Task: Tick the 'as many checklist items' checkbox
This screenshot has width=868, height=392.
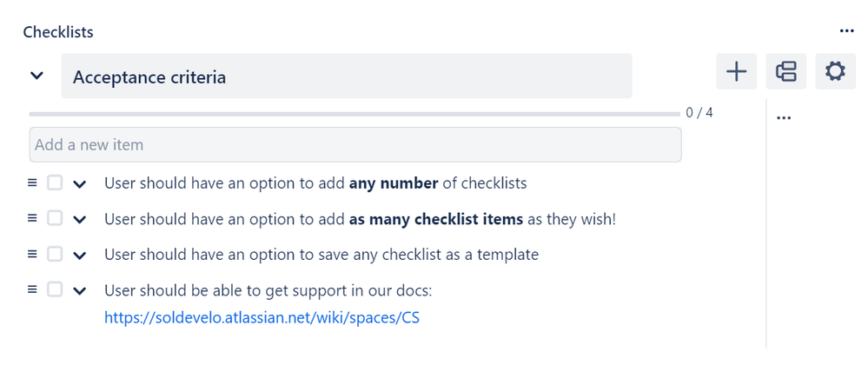Action: coord(54,218)
